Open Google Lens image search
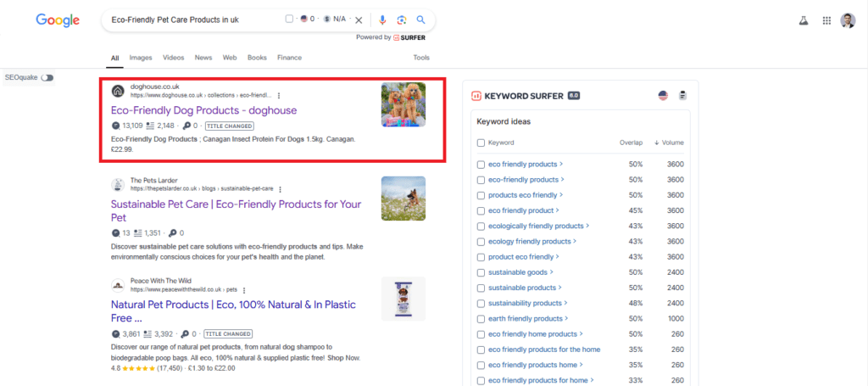This screenshot has width=868, height=386. (402, 20)
